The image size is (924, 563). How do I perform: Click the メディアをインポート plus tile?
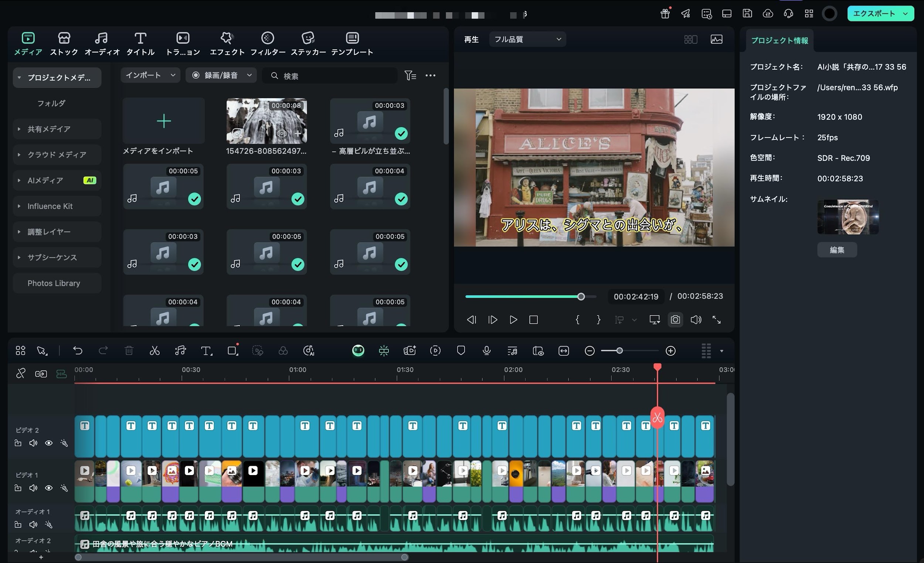click(163, 121)
